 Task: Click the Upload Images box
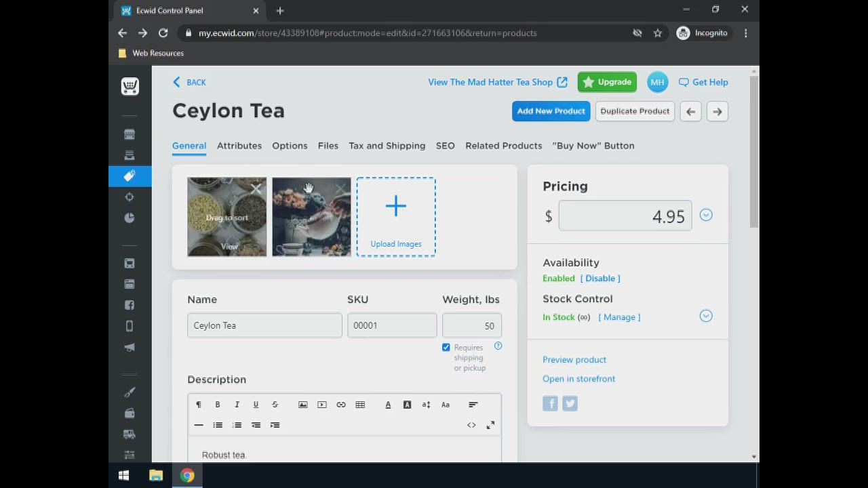pyautogui.click(x=396, y=217)
